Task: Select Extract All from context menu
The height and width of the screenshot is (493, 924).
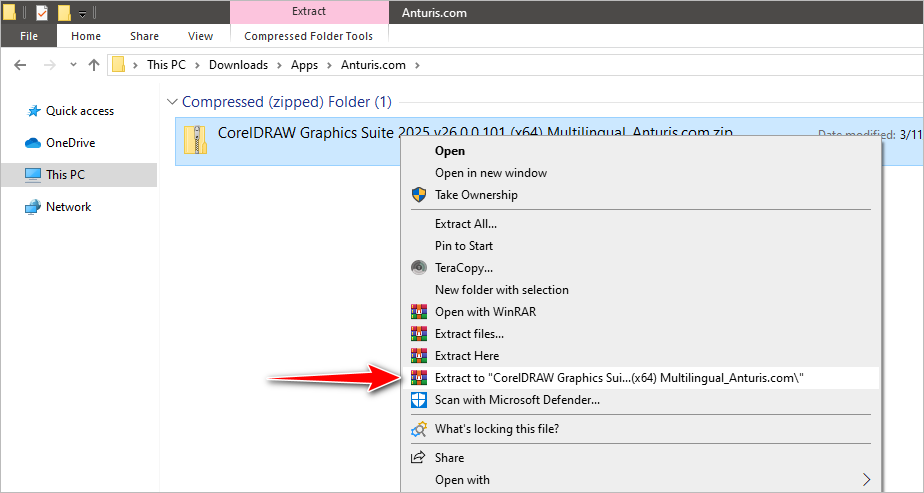Action: (x=465, y=224)
